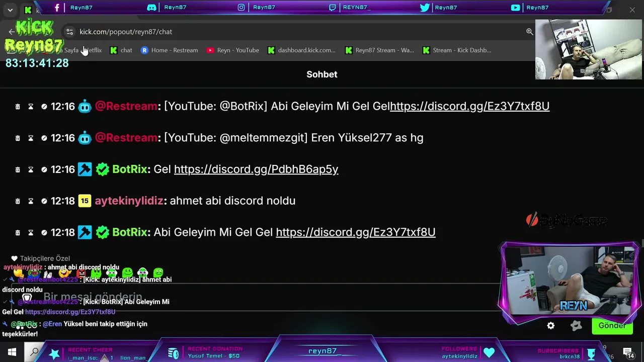Click the red angry quick emote
The image size is (644, 362).
(x=80, y=273)
